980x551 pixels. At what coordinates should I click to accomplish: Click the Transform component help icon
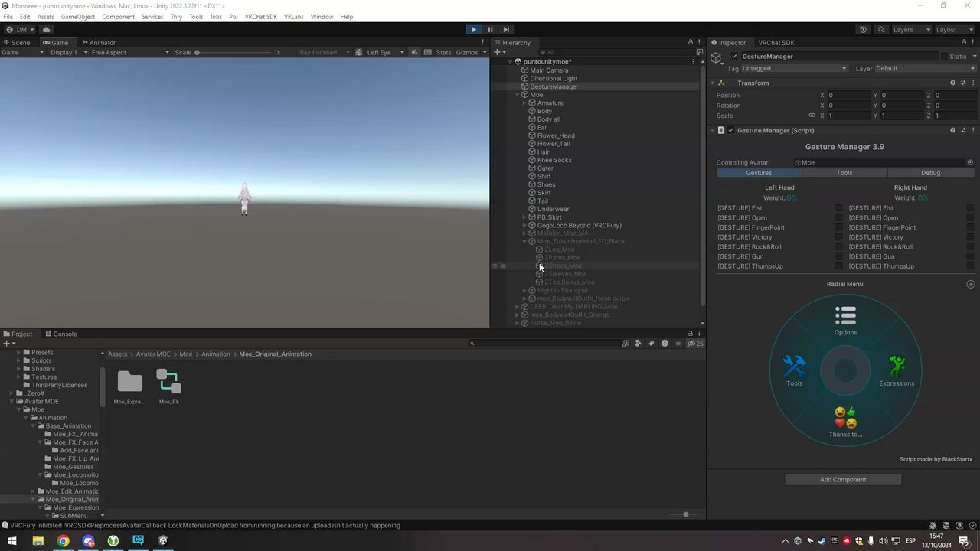tap(952, 83)
